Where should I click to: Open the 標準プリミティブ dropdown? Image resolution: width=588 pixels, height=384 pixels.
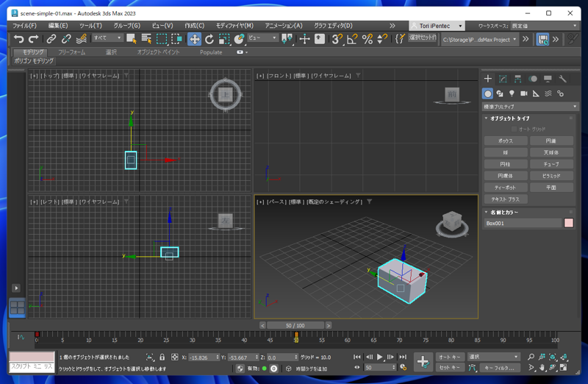point(530,107)
